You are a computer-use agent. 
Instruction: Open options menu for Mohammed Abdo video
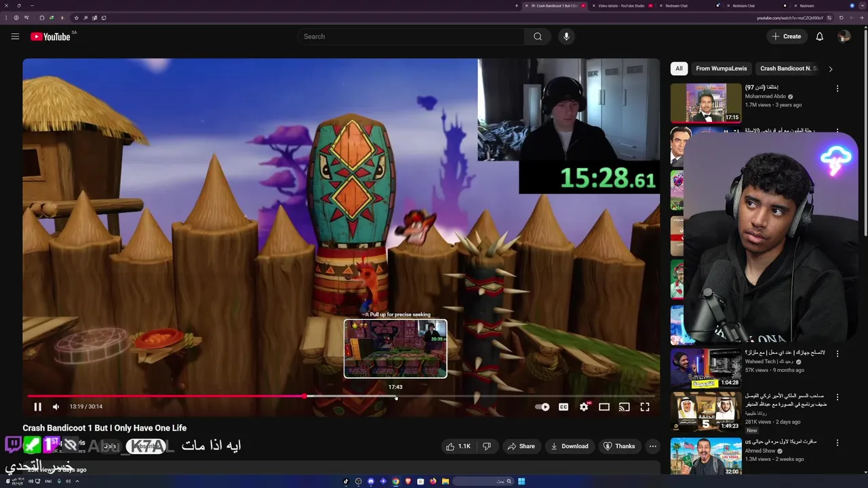click(837, 88)
